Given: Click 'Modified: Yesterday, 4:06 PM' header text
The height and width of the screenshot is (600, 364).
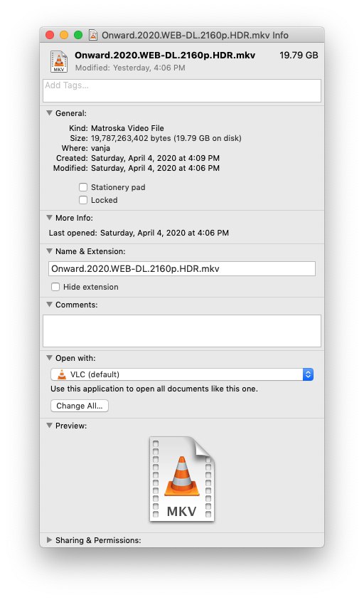Looking at the screenshot, I should coord(130,68).
